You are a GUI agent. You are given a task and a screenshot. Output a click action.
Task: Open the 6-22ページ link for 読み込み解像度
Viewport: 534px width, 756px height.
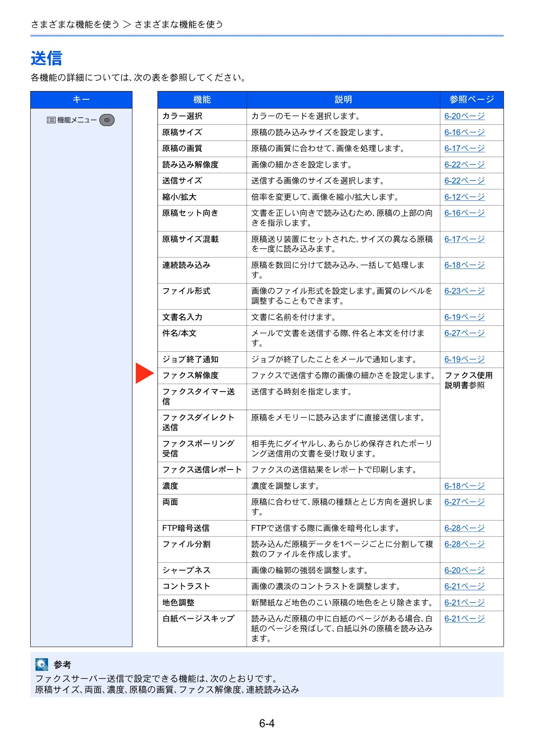465,165
